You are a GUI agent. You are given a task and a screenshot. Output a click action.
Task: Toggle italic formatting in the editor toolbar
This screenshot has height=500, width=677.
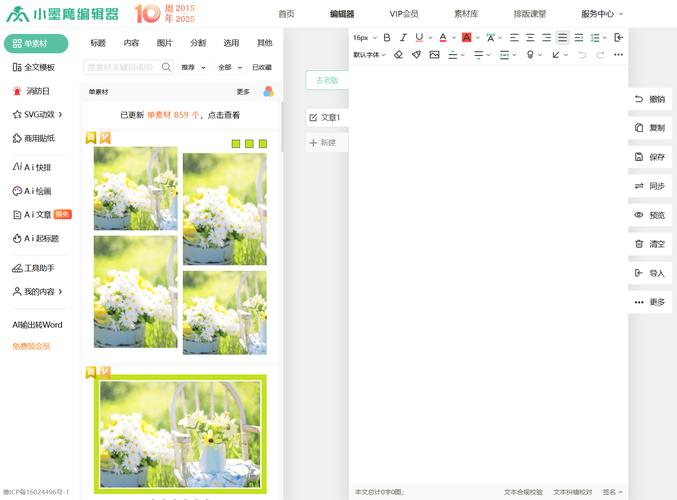point(403,38)
